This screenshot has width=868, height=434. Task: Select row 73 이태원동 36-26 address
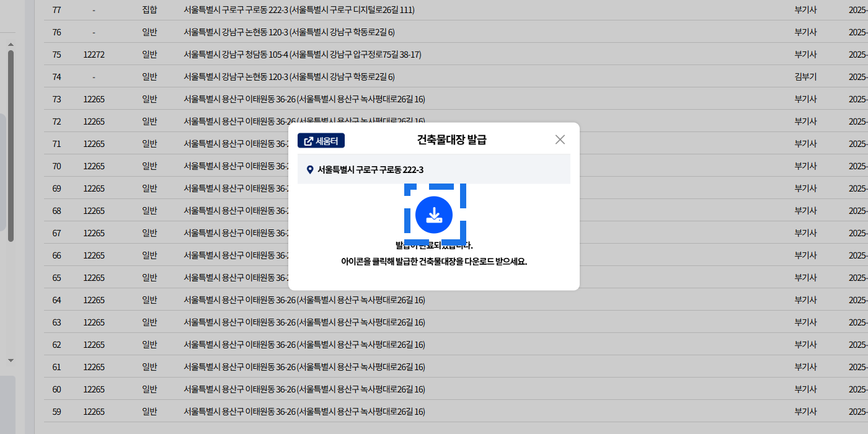click(x=304, y=99)
